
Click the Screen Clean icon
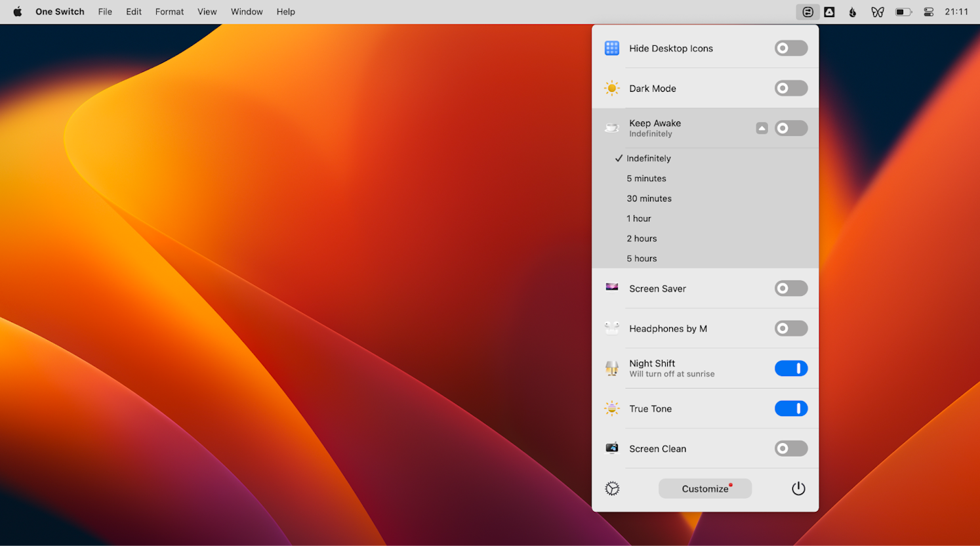point(611,448)
